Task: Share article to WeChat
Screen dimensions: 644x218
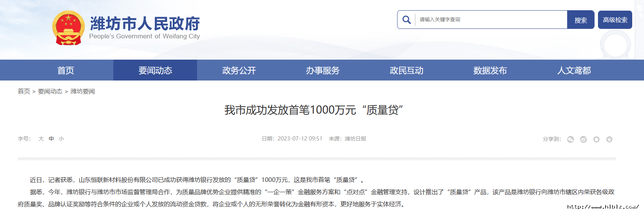Action: pyautogui.click(x=570, y=139)
